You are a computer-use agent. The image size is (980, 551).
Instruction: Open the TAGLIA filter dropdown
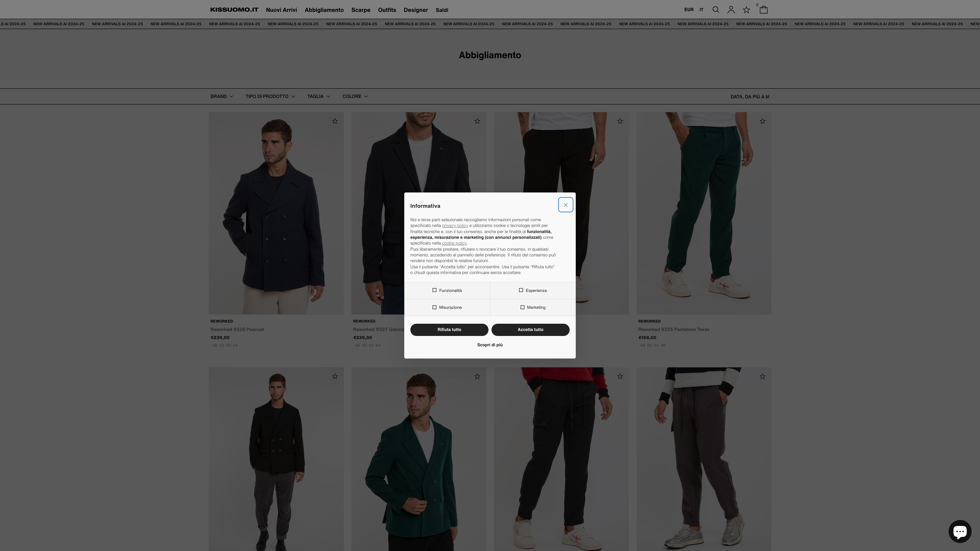[x=318, y=96]
